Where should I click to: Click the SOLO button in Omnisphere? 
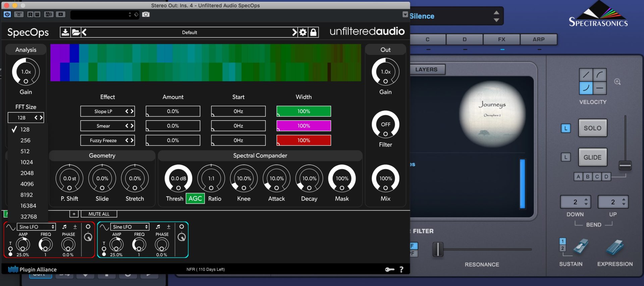click(x=593, y=128)
